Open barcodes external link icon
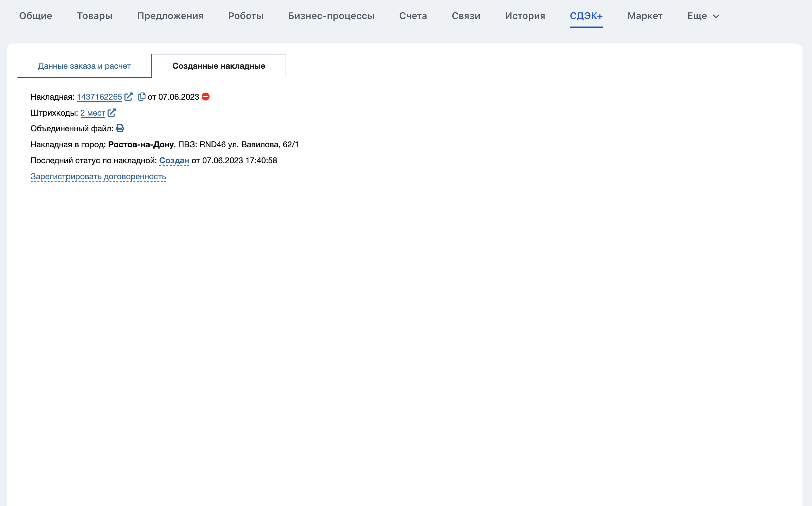The image size is (812, 506). coord(112,113)
